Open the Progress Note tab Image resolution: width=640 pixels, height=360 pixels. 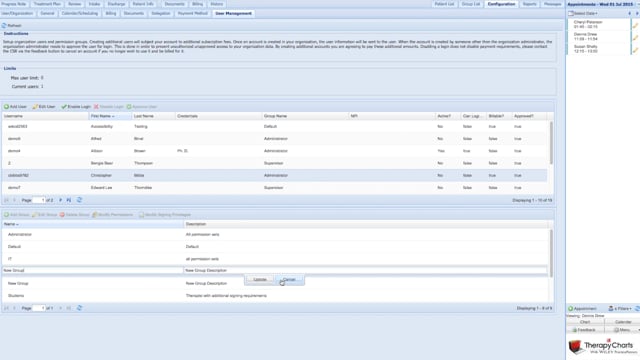coord(14,4)
